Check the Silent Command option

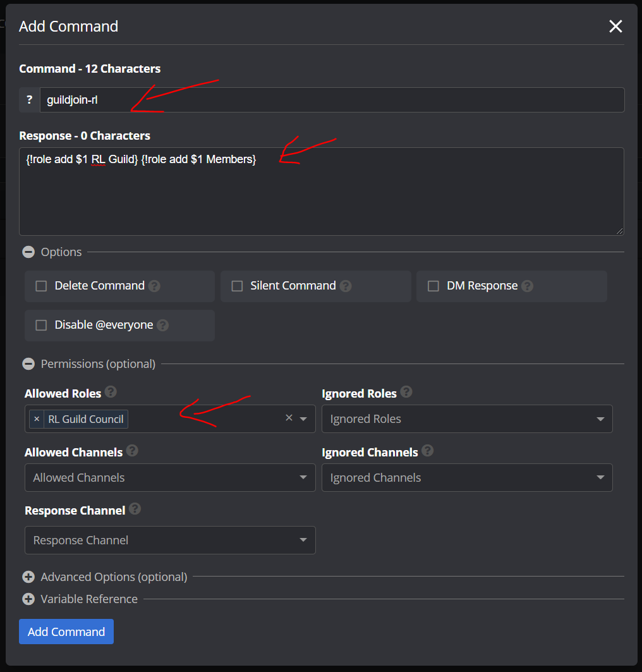coord(237,286)
